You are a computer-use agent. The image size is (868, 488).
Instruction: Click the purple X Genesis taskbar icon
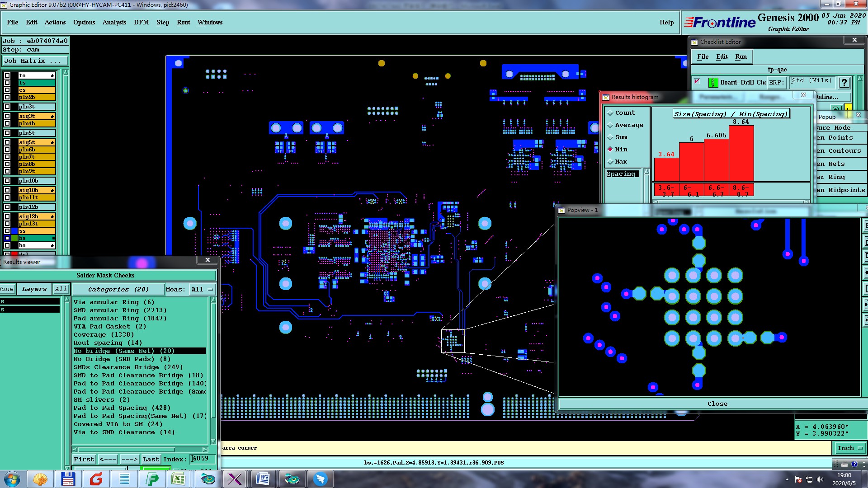[x=235, y=479]
